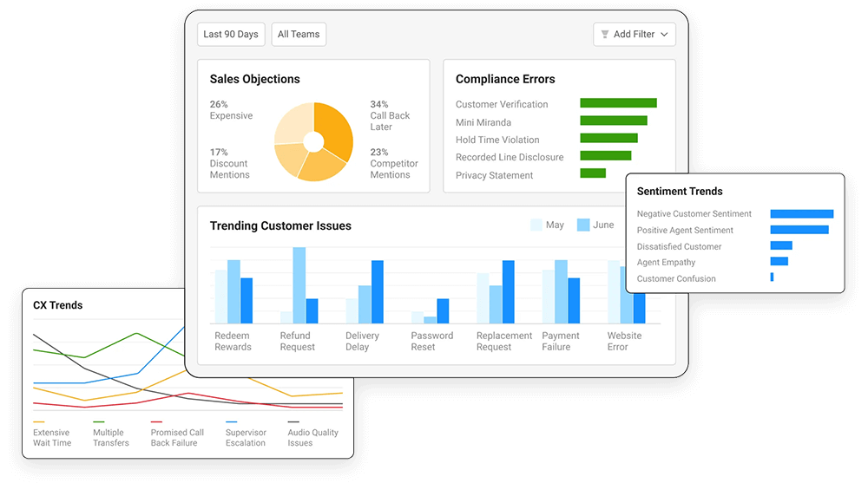The image size is (868, 483).
Task: Click the Sentiment Trends panel title
Action: point(680,192)
